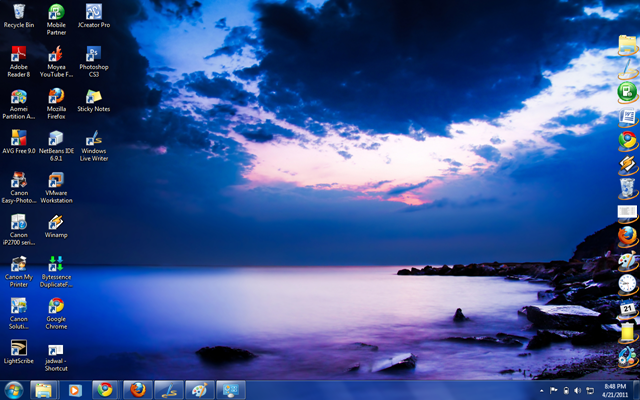This screenshot has width=640, height=400.
Task: Select the Canon Easy-Photo... shortcut
Action: [x=19, y=188]
